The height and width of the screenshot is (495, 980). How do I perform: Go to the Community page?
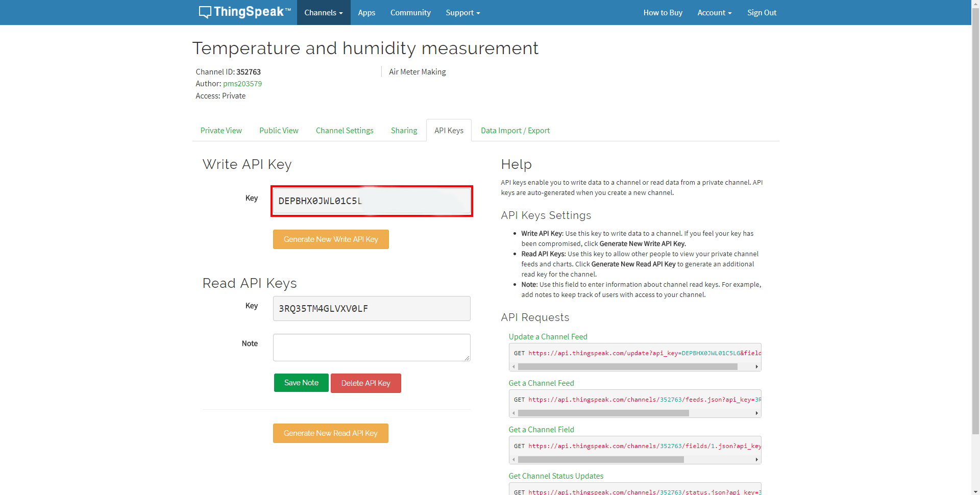click(410, 12)
